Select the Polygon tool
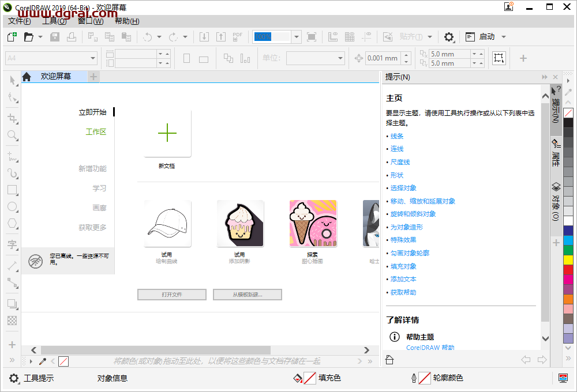 [13, 223]
